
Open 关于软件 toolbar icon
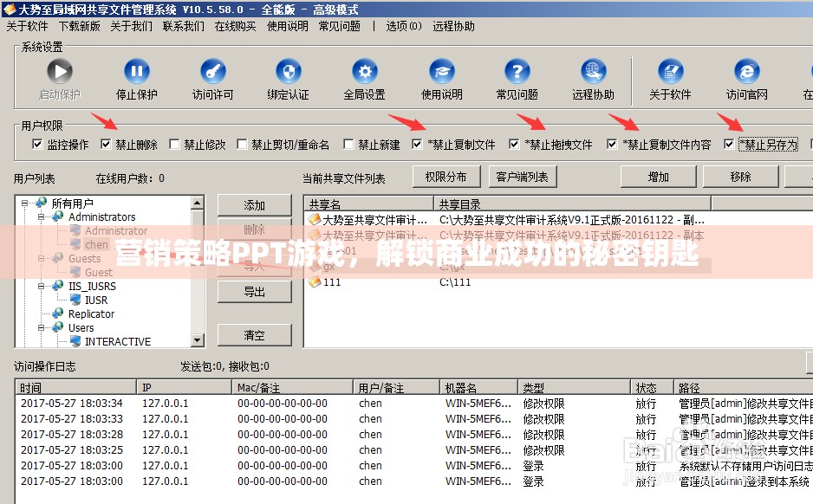(670, 72)
